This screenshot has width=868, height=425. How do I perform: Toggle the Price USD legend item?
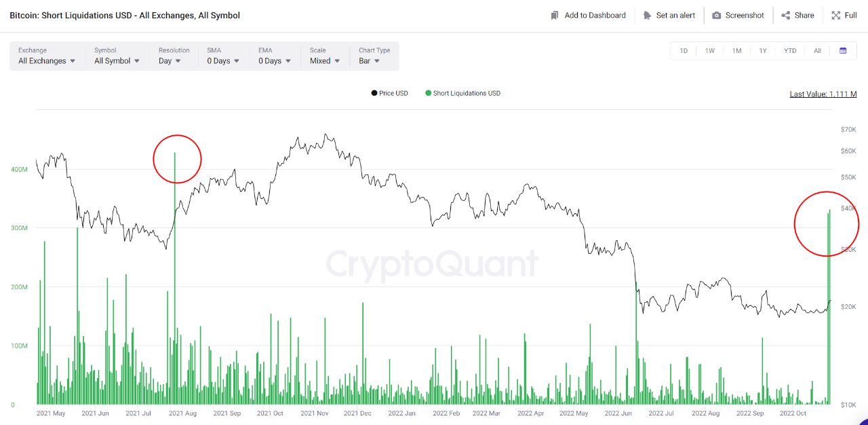[x=389, y=93]
